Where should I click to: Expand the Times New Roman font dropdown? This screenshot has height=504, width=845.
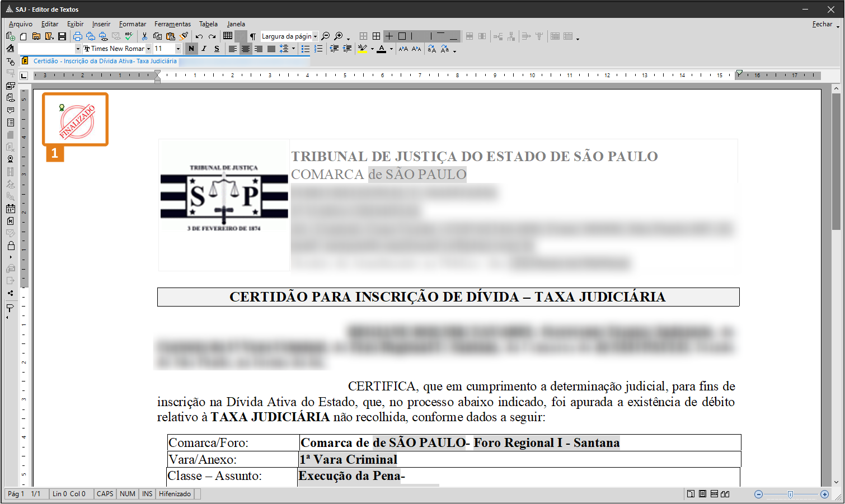[148, 49]
